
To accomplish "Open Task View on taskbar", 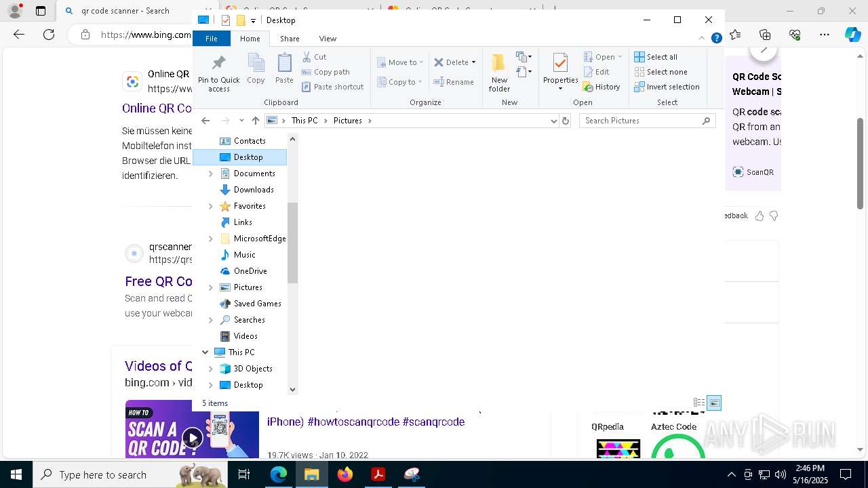I will click(245, 474).
